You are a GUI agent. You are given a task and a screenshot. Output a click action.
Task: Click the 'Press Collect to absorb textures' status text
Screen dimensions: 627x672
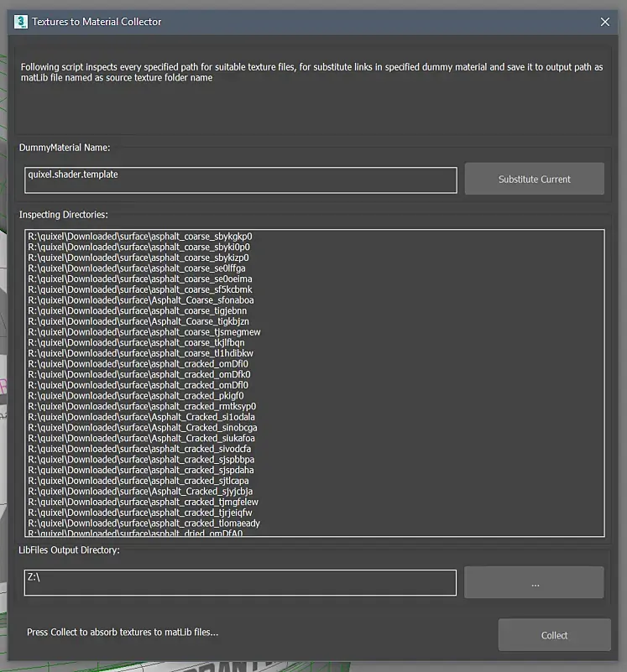click(123, 632)
